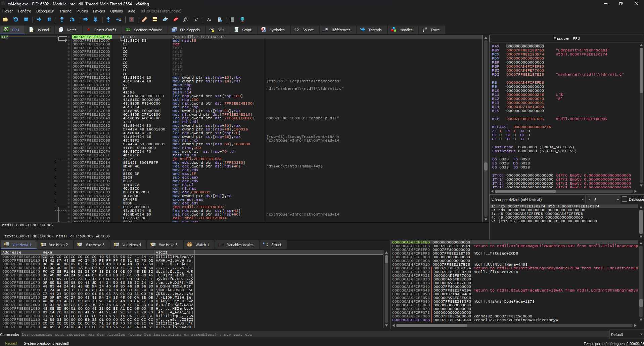Screen dimensions: 644x346
Task: Click the Pause execution icon
Action: (x=49, y=20)
